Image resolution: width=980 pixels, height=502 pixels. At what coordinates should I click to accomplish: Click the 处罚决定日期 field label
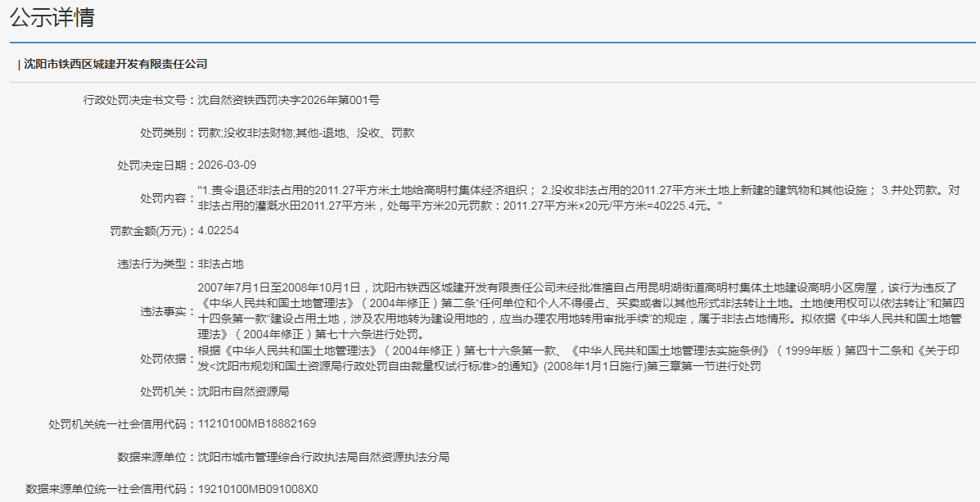click(152, 165)
